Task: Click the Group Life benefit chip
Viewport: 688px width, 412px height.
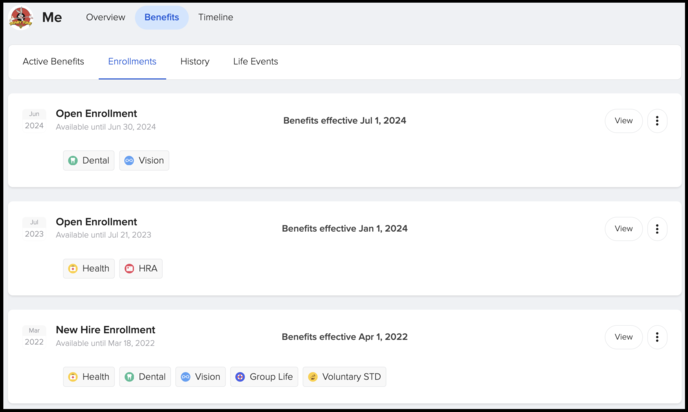Action: 264,377
